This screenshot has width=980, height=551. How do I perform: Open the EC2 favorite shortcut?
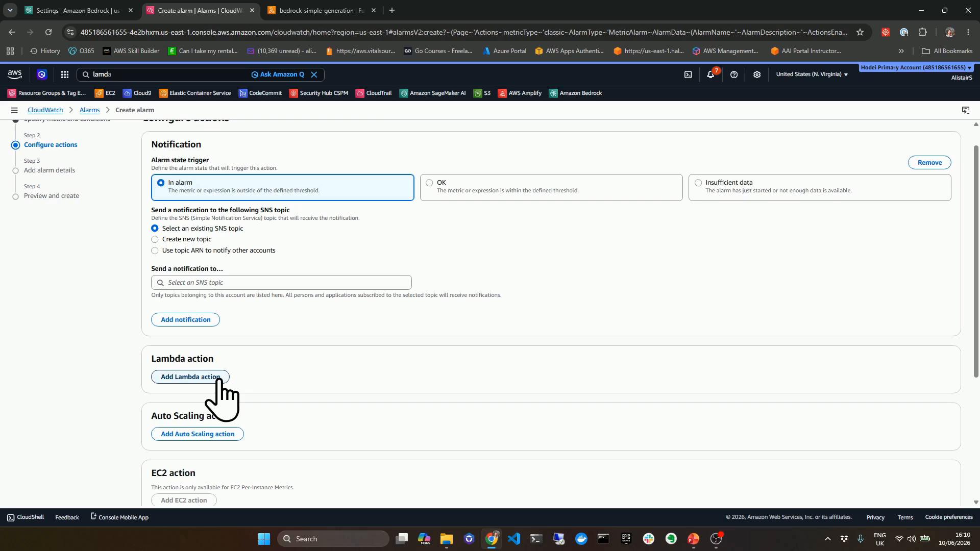coord(105,93)
